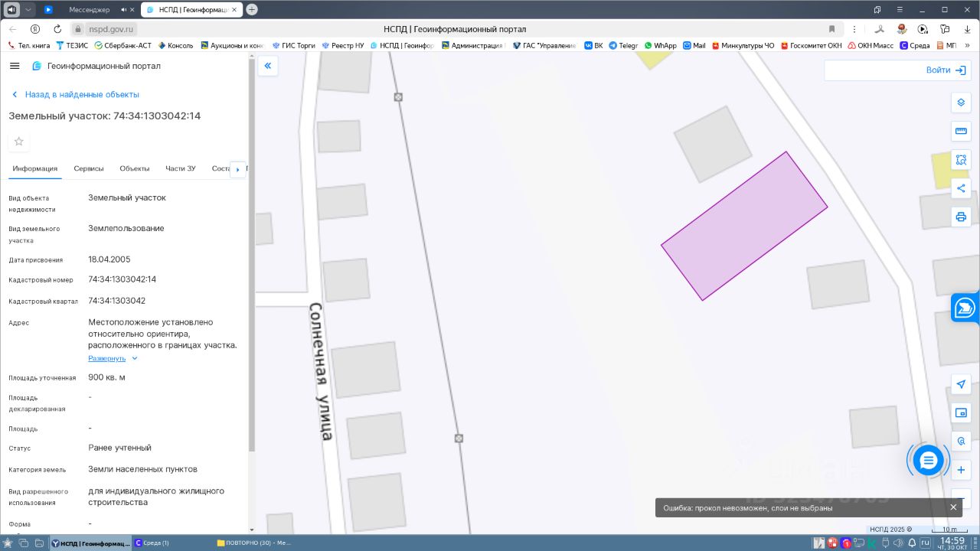Image resolution: width=980 pixels, height=551 pixels.
Task: Add parcel to favorites with star
Action: pos(19,142)
